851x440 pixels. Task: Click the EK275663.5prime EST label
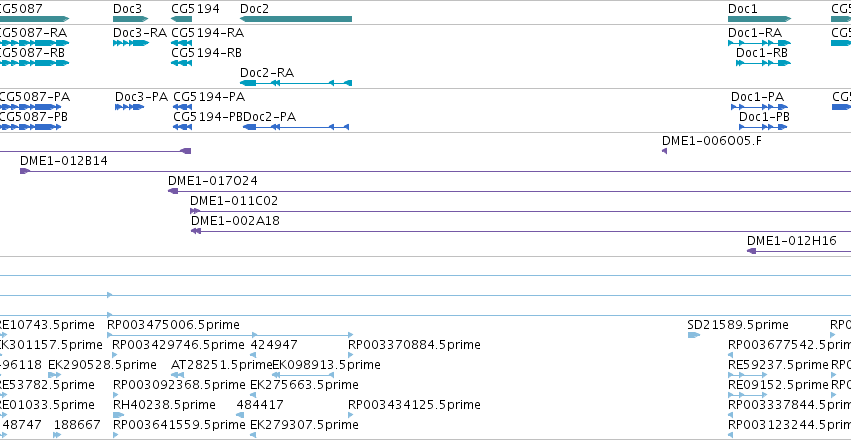[304, 385]
